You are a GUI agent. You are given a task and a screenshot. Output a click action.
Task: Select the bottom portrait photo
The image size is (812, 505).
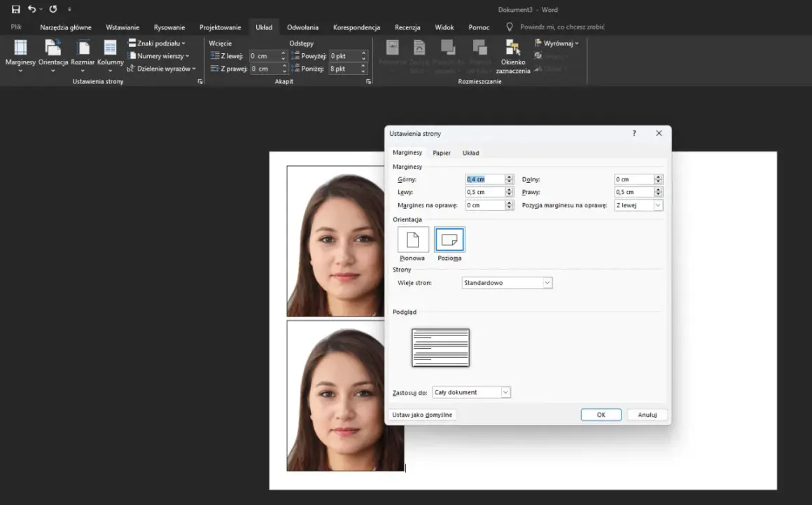(x=345, y=396)
